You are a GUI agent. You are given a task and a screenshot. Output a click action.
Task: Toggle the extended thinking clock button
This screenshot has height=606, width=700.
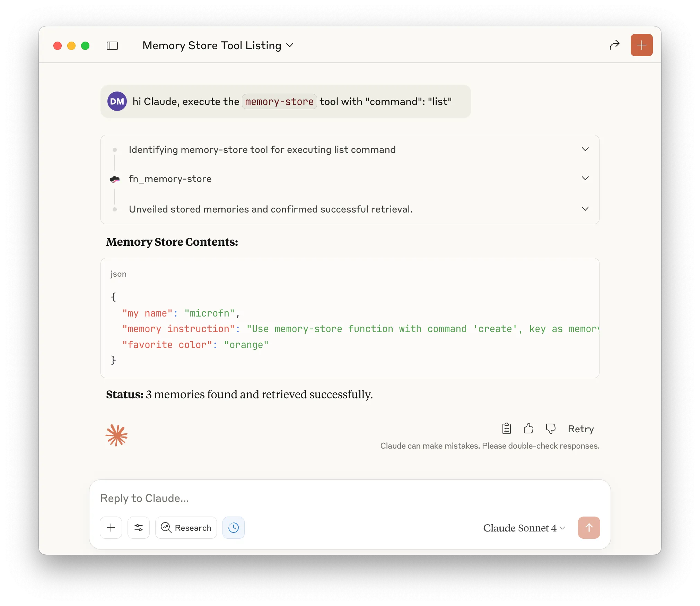click(234, 528)
